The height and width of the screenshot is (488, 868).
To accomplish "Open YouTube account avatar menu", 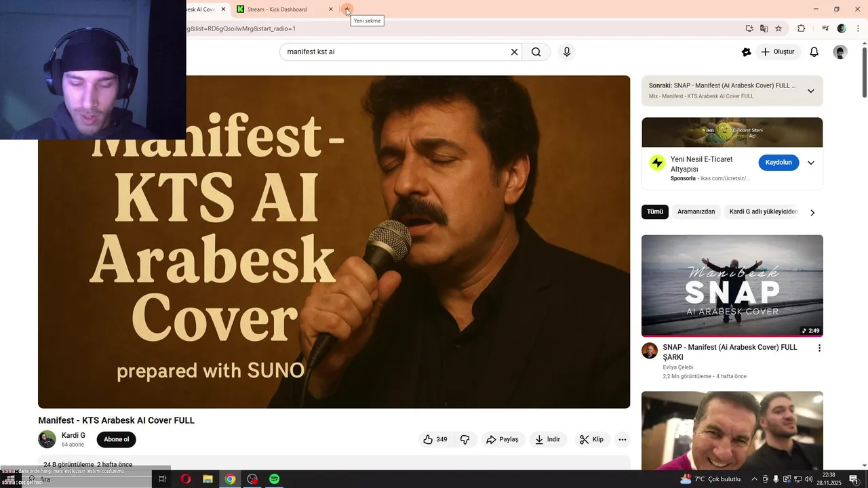I will pos(840,52).
